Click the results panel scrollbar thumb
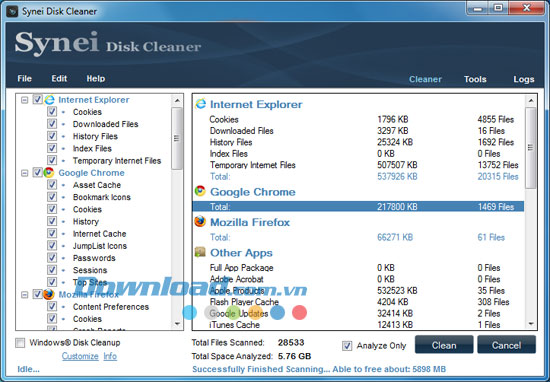Viewport: 550px width, 382px height. coord(531,148)
